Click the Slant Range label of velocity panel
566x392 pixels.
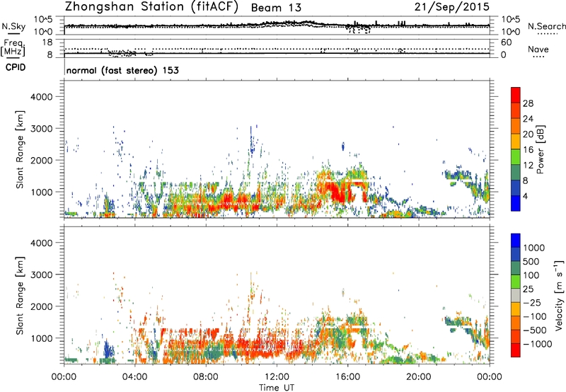20,296
